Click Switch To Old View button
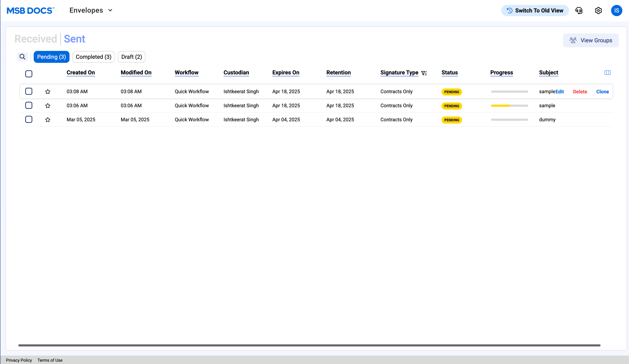Image resolution: width=629 pixels, height=364 pixels. [x=535, y=11]
